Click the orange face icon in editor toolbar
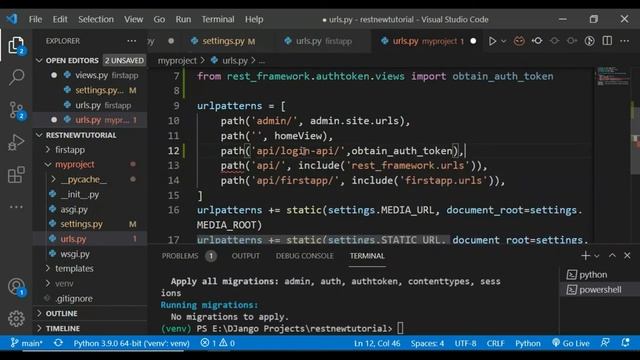Viewport: 640px width, 360px height. (519, 41)
